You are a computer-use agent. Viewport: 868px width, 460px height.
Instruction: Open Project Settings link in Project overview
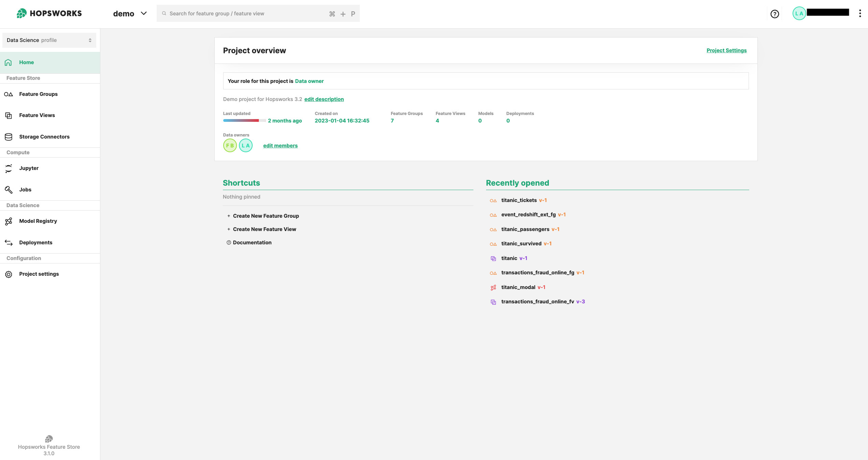pyautogui.click(x=726, y=50)
